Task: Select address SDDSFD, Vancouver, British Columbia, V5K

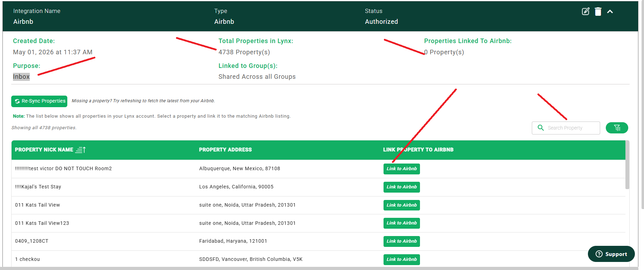Action: (x=251, y=259)
